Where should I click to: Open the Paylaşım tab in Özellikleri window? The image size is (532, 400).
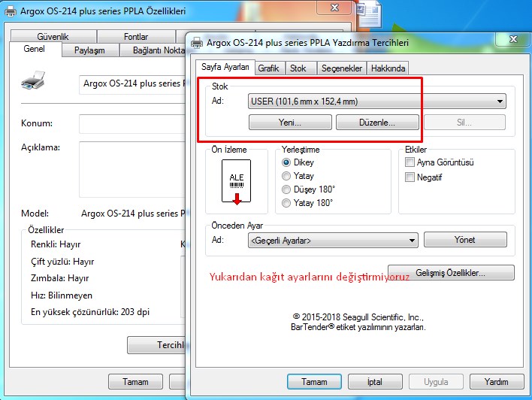pos(89,50)
